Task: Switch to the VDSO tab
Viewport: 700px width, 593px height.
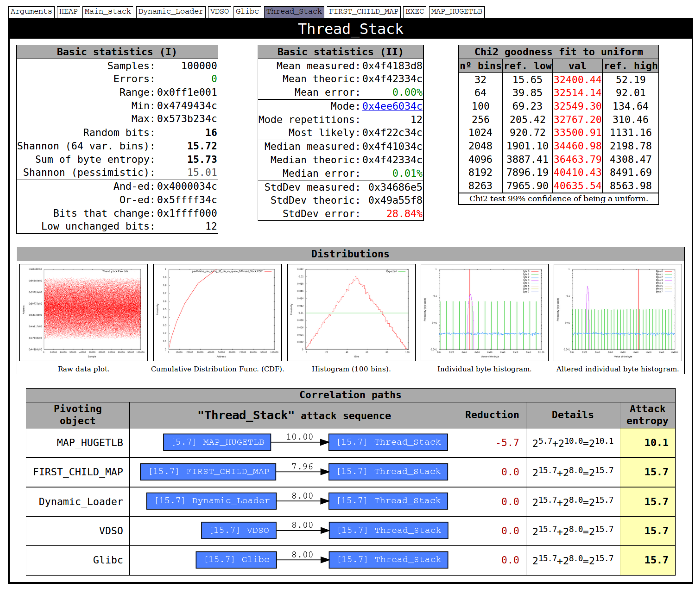Action: pyautogui.click(x=219, y=12)
